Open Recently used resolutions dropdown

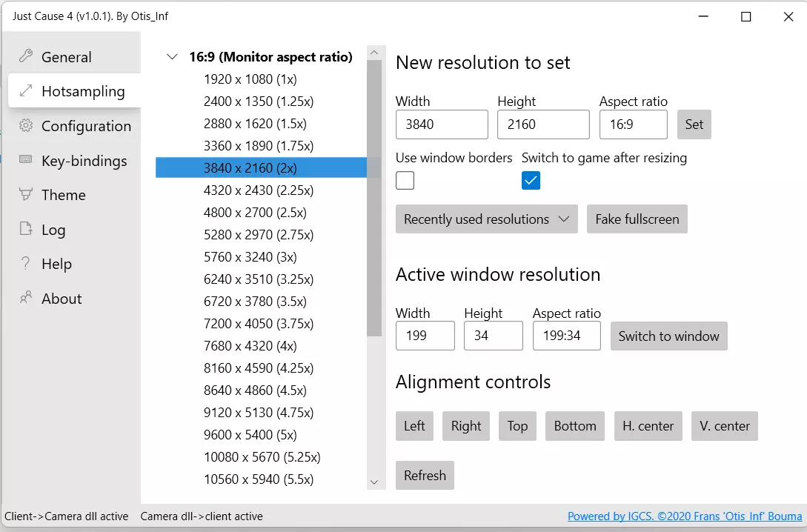[x=486, y=219]
